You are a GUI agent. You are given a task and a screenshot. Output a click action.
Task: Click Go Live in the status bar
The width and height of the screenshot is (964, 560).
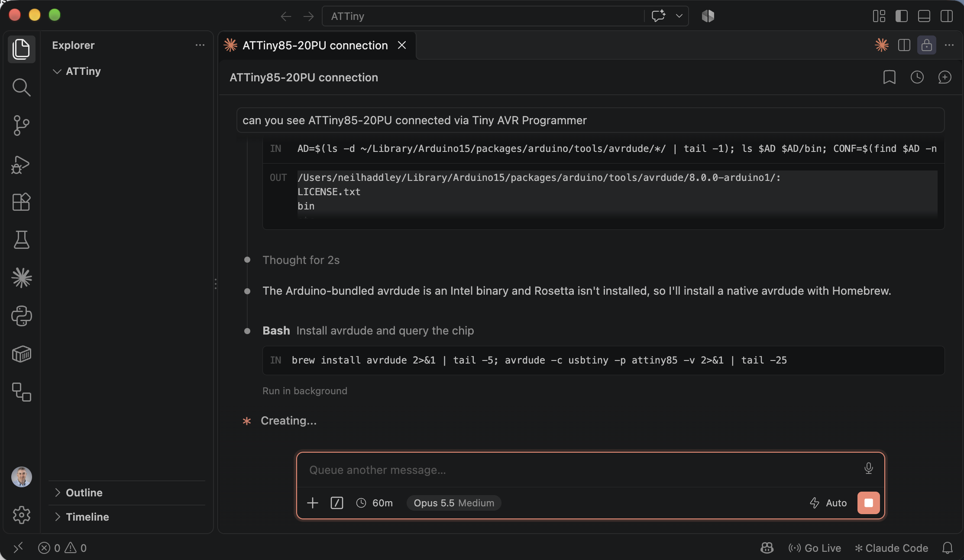coord(814,548)
